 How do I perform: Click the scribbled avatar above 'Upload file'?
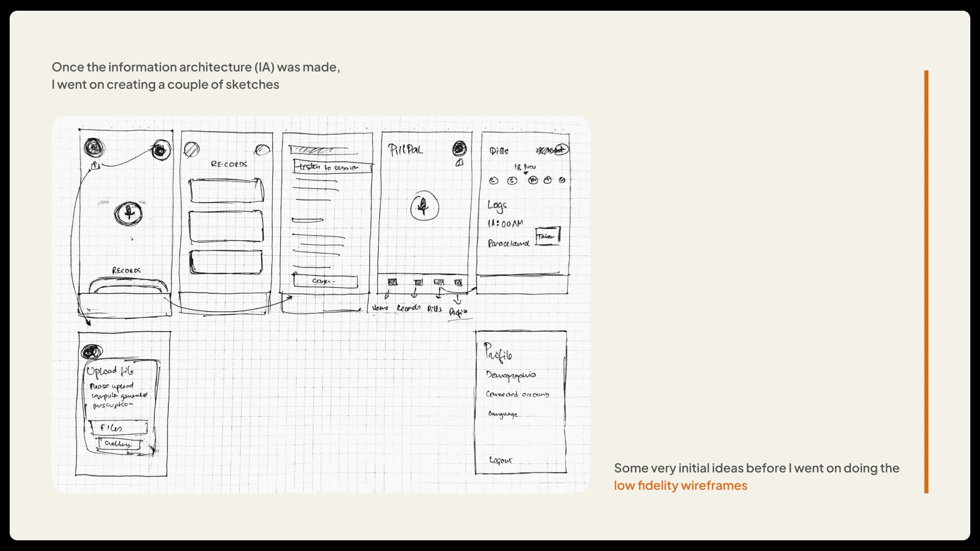(91, 352)
